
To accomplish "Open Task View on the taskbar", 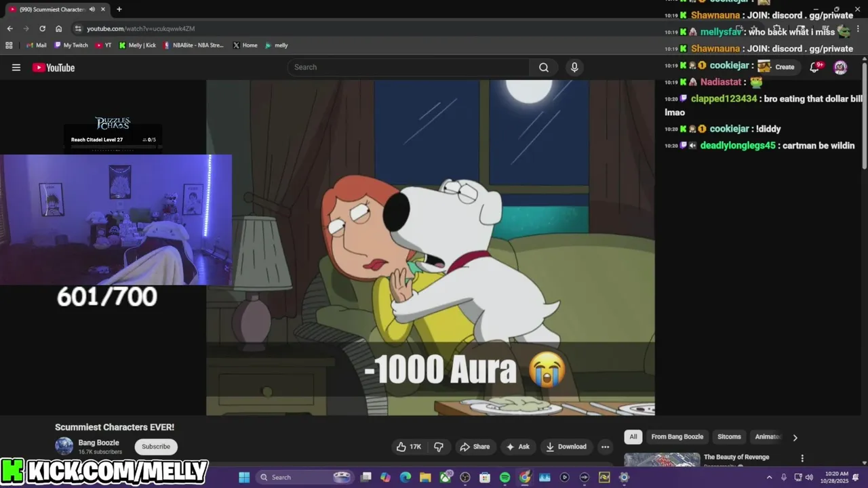I will (x=366, y=477).
